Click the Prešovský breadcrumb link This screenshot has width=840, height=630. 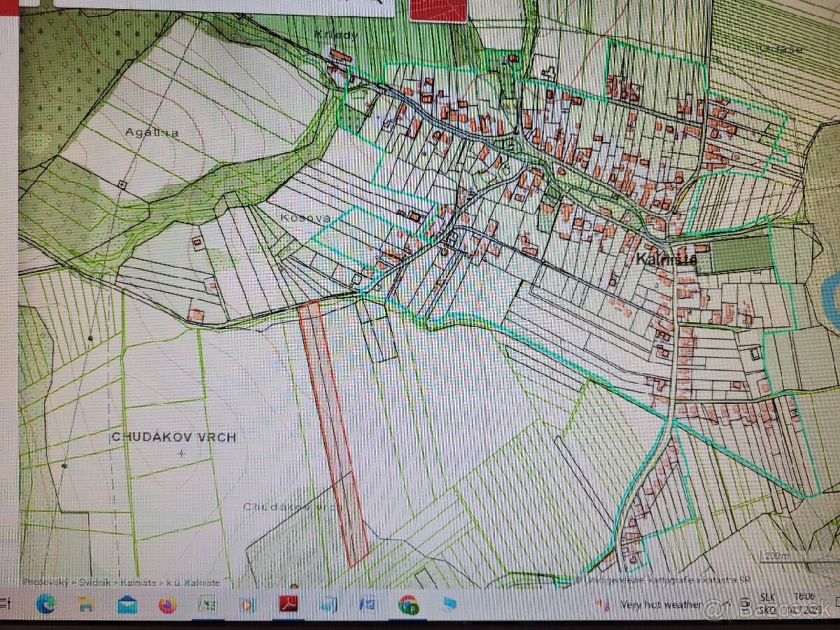click(45, 582)
